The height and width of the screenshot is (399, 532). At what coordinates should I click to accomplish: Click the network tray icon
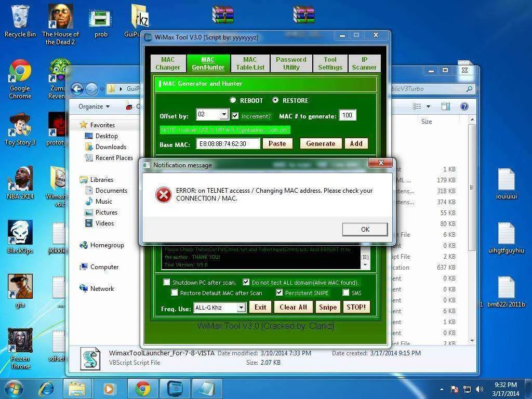click(467, 390)
